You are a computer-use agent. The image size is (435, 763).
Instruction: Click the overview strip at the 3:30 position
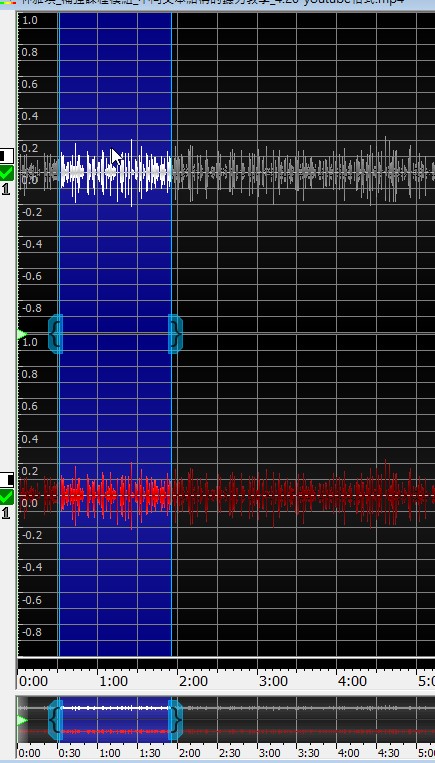297,719
